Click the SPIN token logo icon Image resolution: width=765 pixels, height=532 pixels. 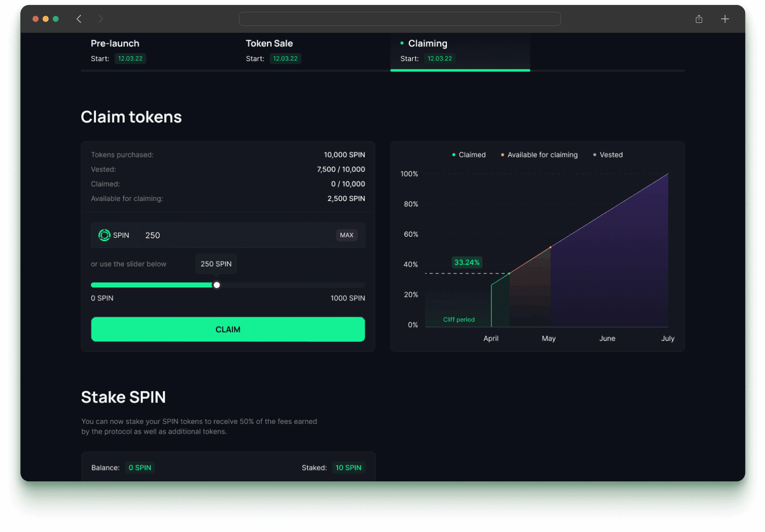[104, 235]
